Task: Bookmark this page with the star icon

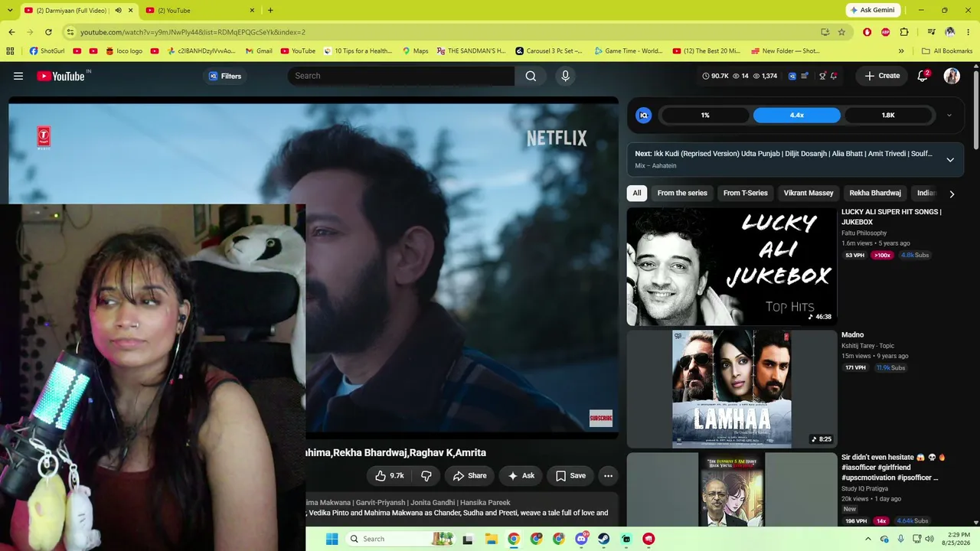Action: click(841, 32)
